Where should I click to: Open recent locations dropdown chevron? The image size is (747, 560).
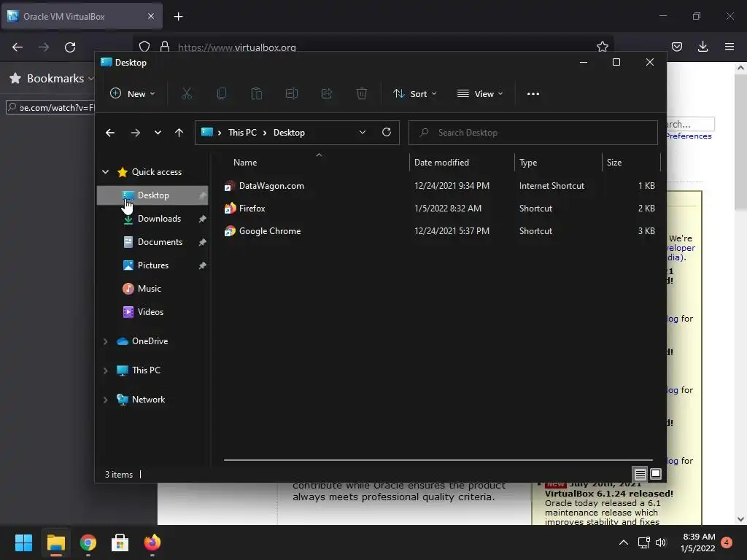click(x=158, y=133)
